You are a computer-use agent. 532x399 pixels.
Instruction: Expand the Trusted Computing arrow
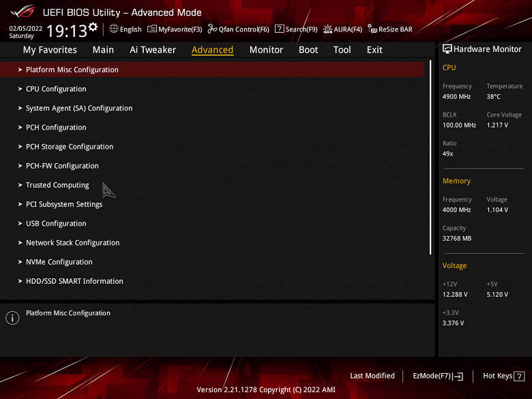tap(20, 185)
